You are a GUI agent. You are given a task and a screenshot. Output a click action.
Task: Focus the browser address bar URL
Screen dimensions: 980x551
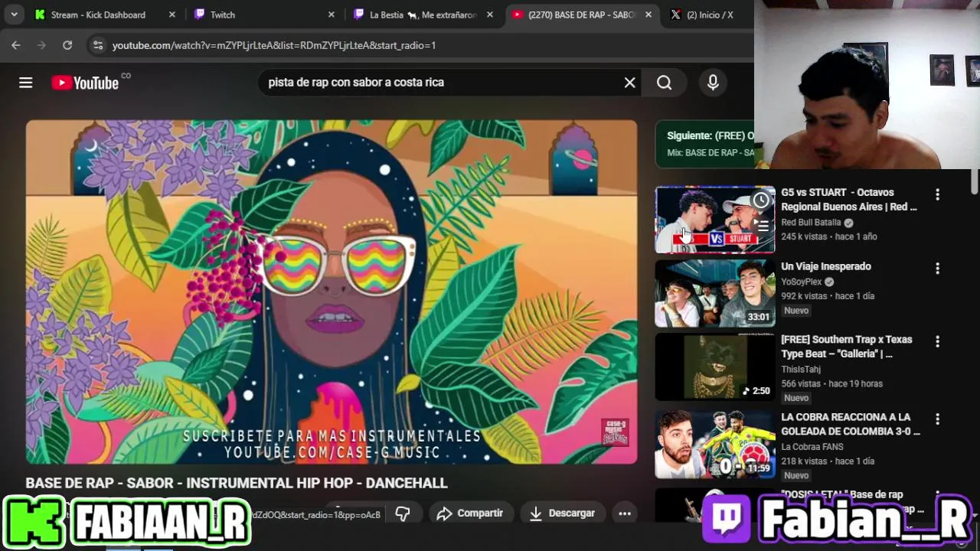(274, 45)
